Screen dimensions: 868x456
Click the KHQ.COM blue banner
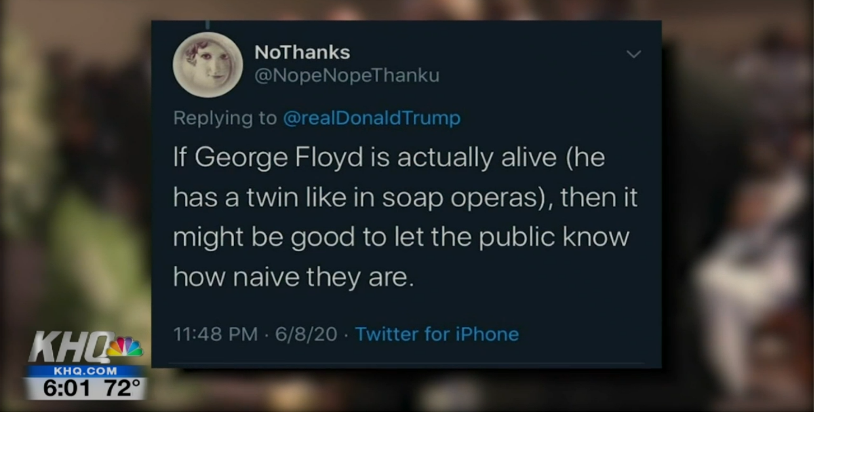pos(85,371)
